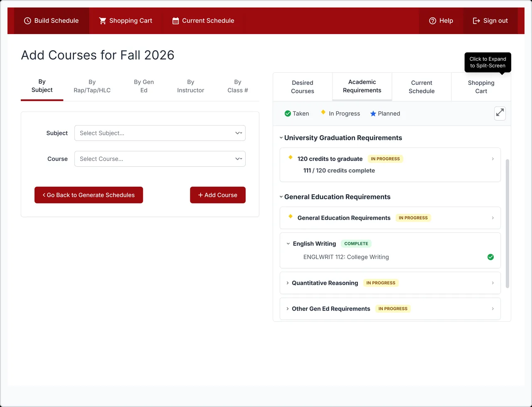Collapse the English Writing requirement
Image resolution: width=532 pixels, height=407 pixels.
(288, 244)
